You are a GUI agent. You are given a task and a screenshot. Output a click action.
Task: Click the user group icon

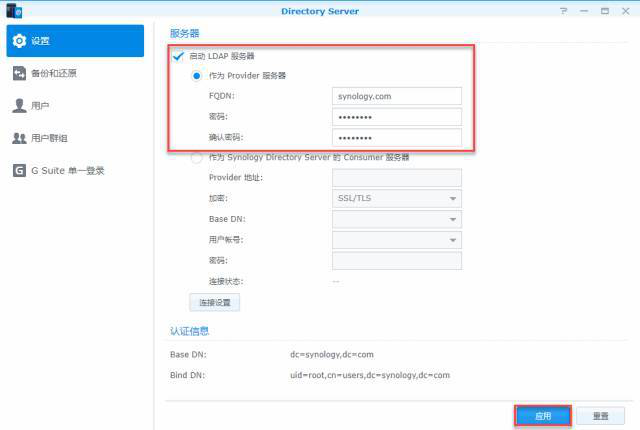pos(19,138)
